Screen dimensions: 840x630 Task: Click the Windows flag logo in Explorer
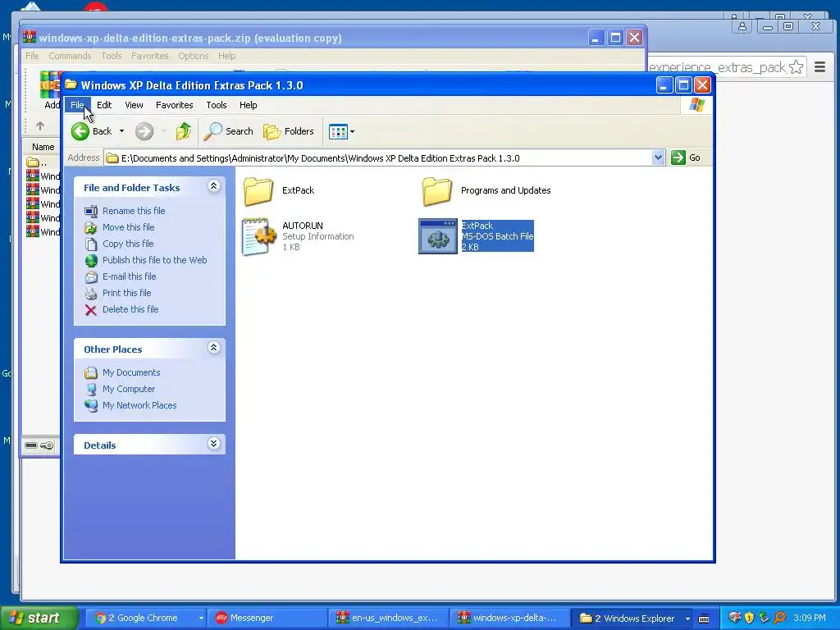tap(697, 105)
